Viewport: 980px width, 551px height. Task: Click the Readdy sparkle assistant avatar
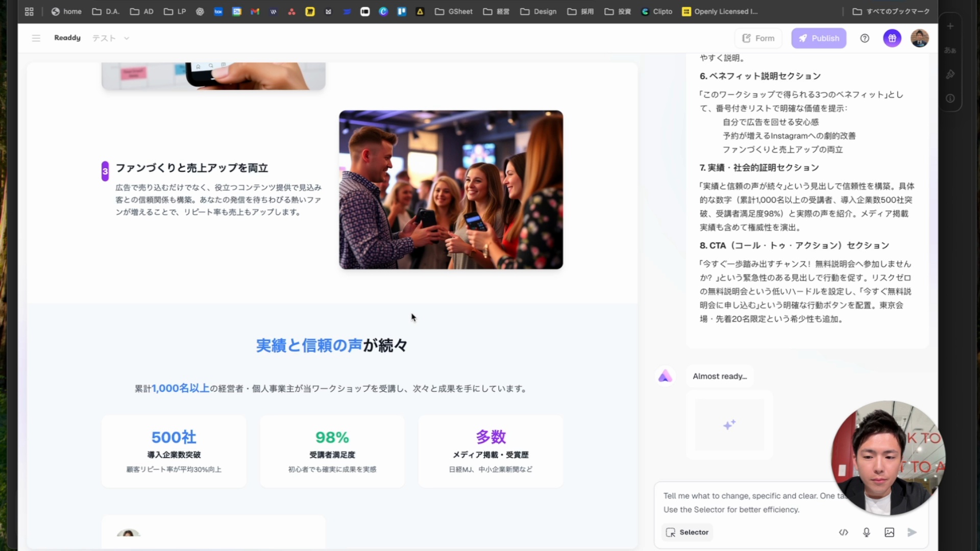[x=665, y=376]
